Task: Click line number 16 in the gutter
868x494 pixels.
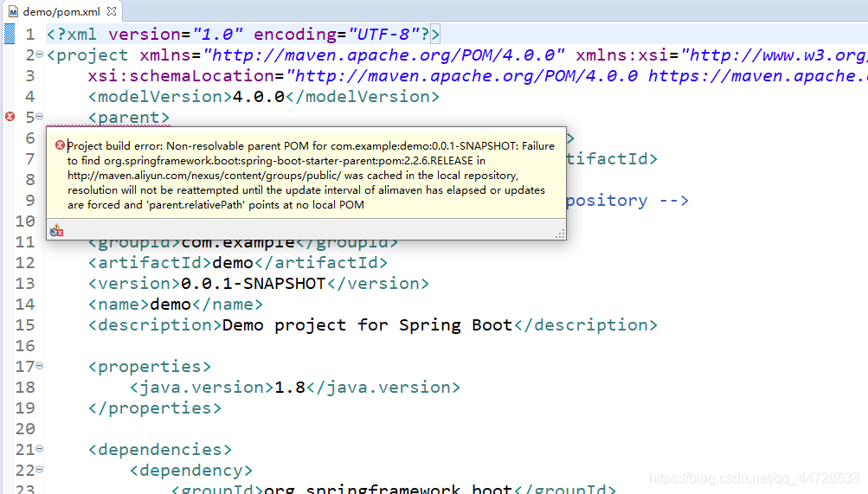Action: pyautogui.click(x=25, y=346)
